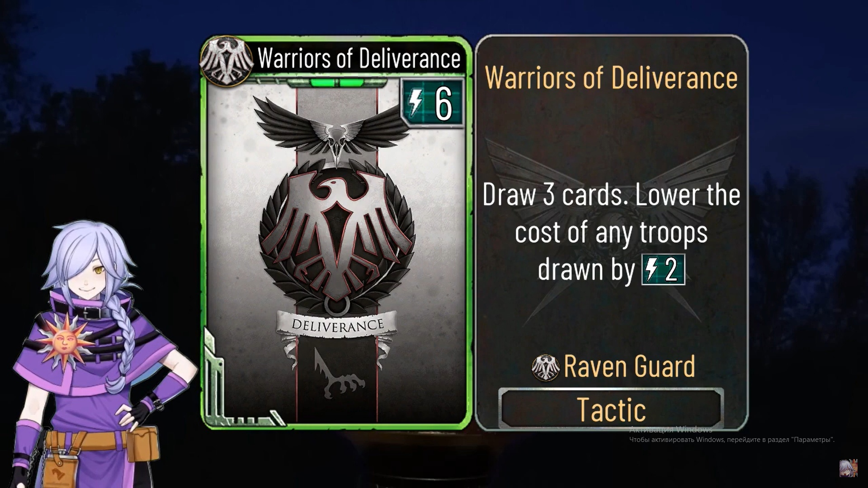Click the Raven Guard faction icon beside label
Image resolution: width=868 pixels, height=488 pixels.
pyautogui.click(x=546, y=367)
